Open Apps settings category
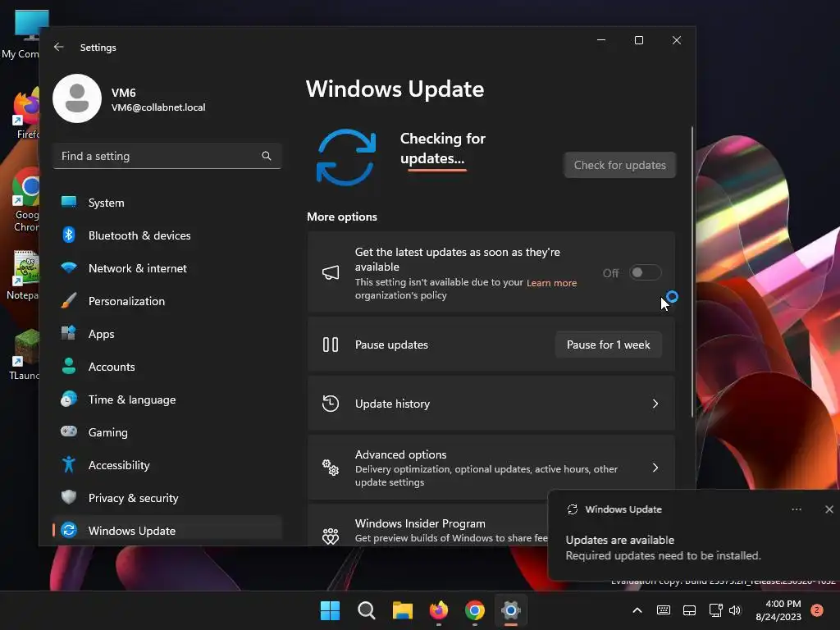 point(167,334)
